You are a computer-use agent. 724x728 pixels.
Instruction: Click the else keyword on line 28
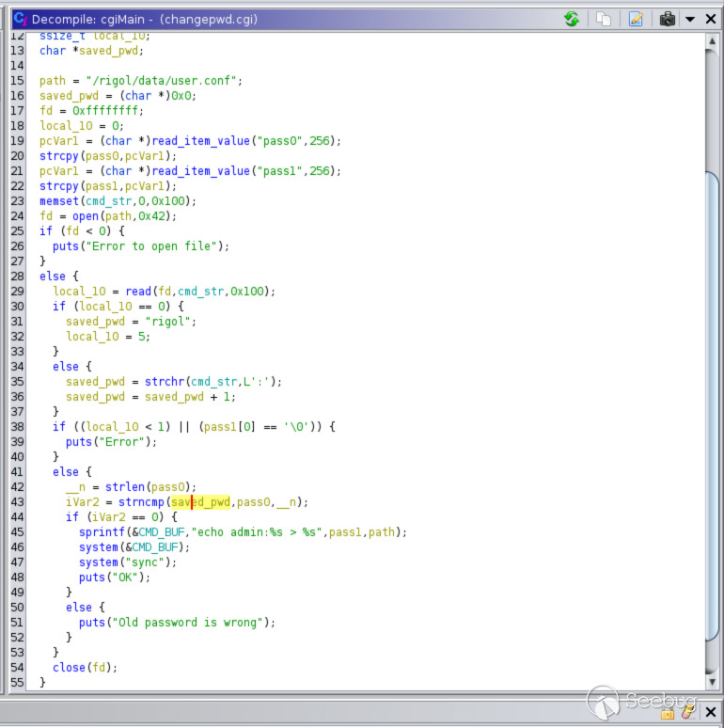point(53,277)
